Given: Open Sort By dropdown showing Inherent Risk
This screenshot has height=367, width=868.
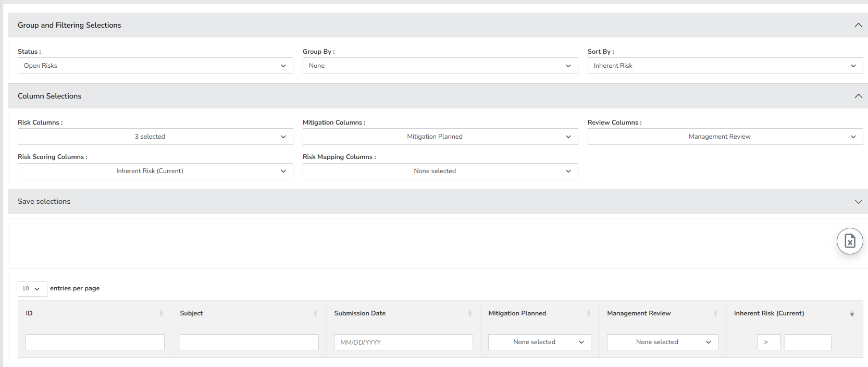Looking at the screenshot, I should pyautogui.click(x=725, y=66).
